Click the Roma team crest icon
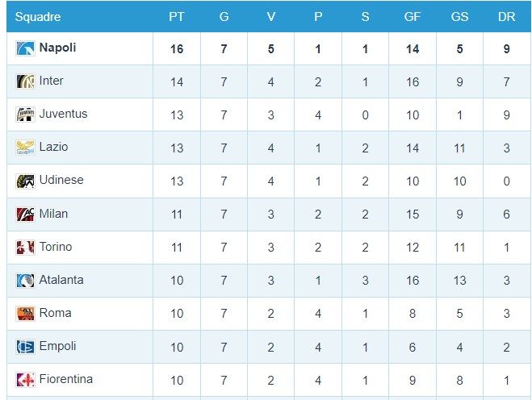 tap(25, 314)
